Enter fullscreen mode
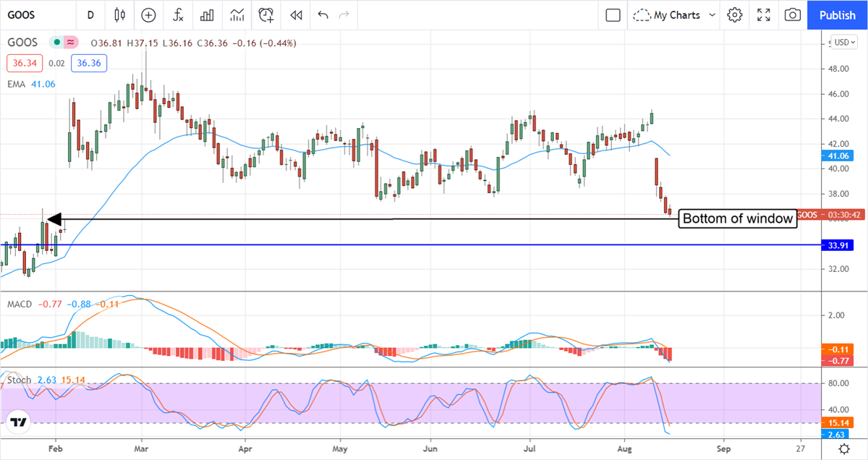Image resolution: width=868 pixels, height=460 pixels. pyautogui.click(x=764, y=14)
